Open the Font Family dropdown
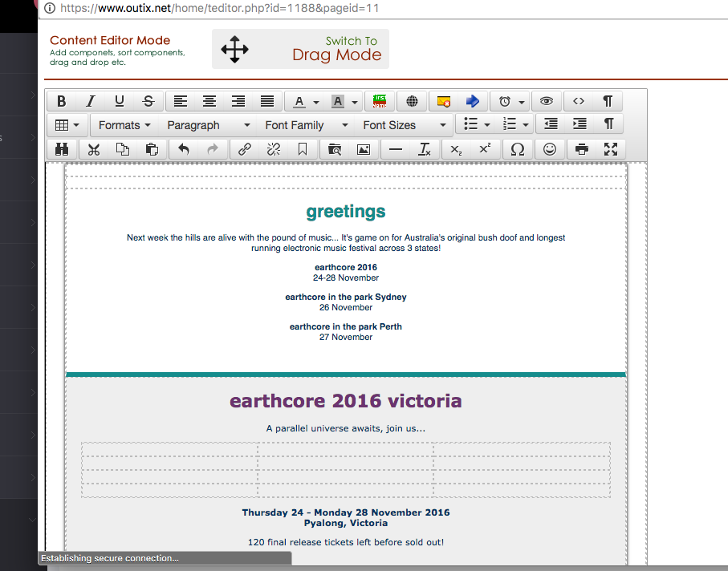The height and width of the screenshot is (571, 728). [x=307, y=125]
